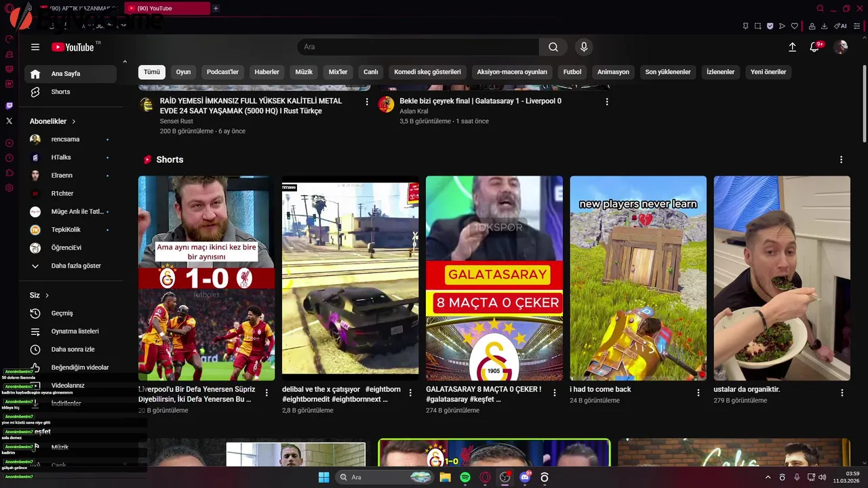
Task: Open the browser AI button
Action: point(840,26)
